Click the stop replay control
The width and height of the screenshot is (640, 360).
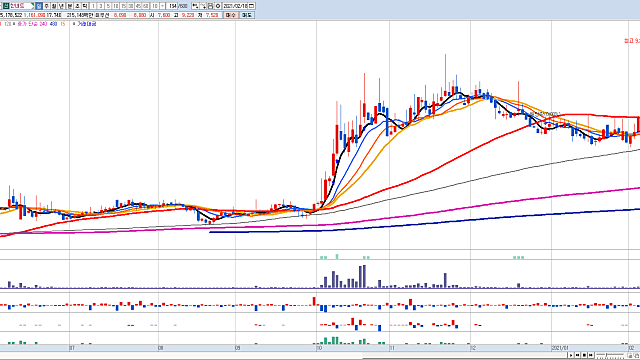(x=584, y=355)
